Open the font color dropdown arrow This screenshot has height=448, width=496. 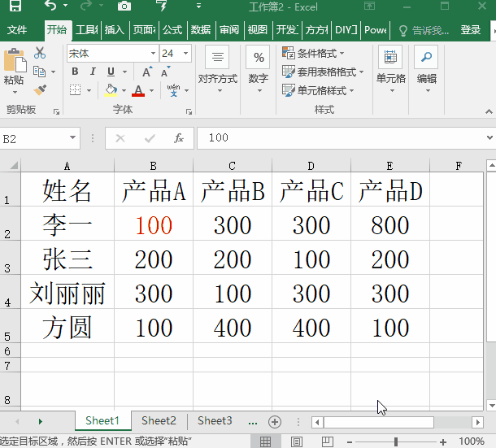[x=151, y=90]
